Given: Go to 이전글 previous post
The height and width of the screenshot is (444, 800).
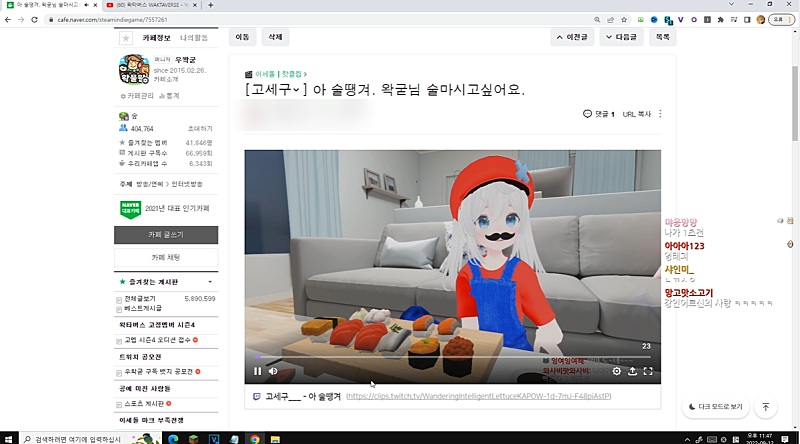Looking at the screenshot, I should 569,37.
